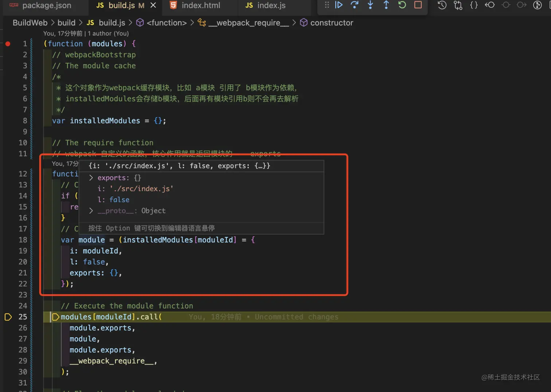
Task: Expand the __proto__ Object entry
Action: point(91,211)
